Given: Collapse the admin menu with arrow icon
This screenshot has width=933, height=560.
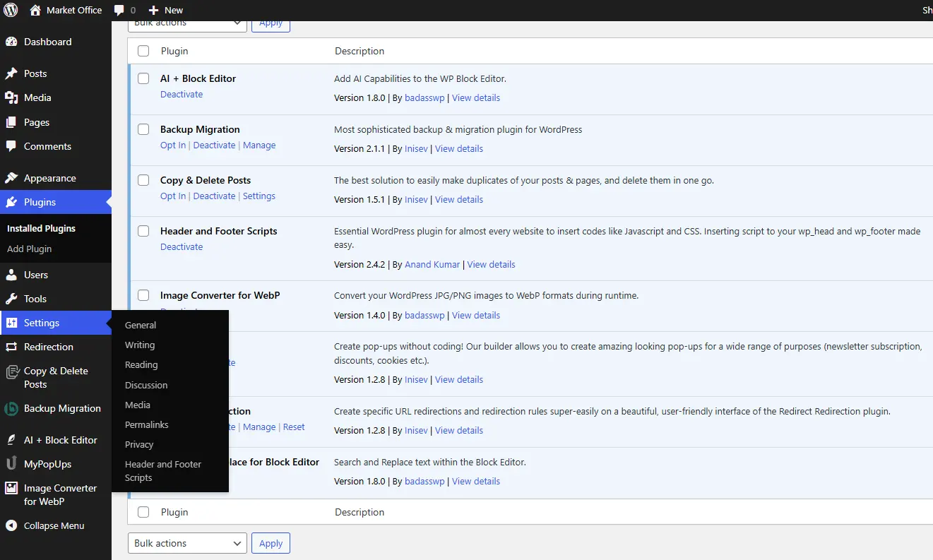Looking at the screenshot, I should click(11, 525).
